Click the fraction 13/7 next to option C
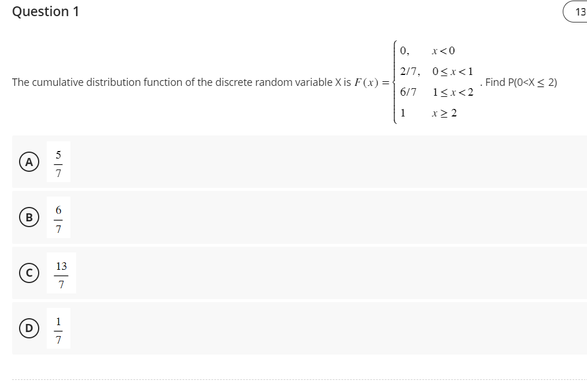 [61, 273]
